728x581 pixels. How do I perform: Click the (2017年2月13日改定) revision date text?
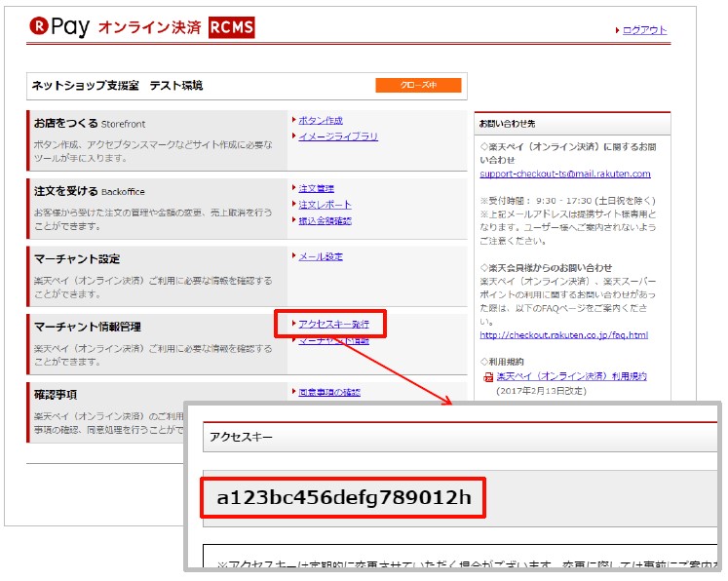tap(541, 391)
